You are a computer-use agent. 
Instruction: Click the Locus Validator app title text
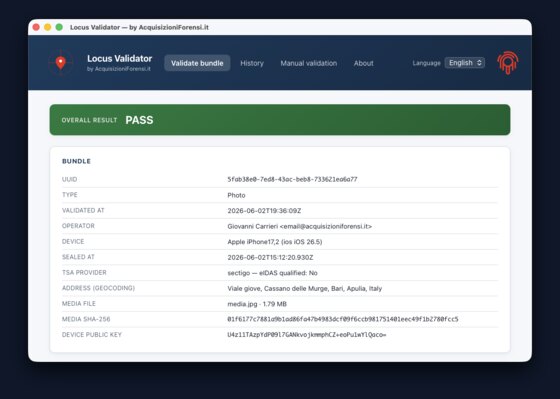[x=120, y=58]
